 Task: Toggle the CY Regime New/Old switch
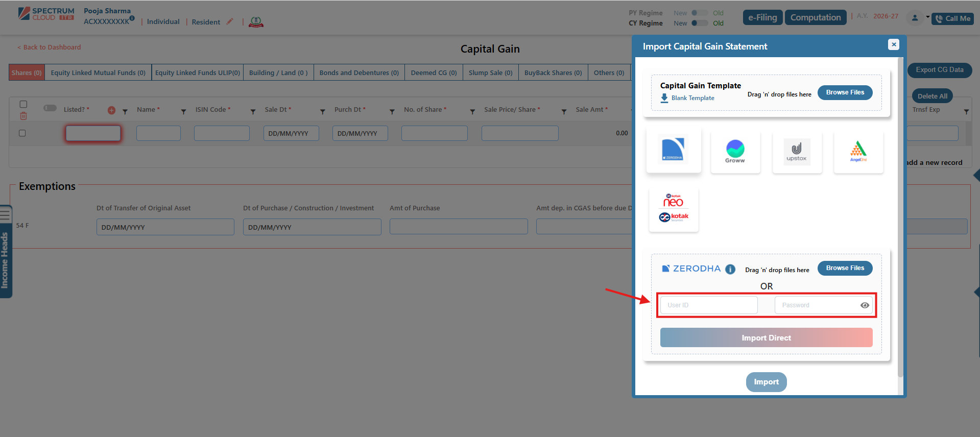tap(699, 23)
